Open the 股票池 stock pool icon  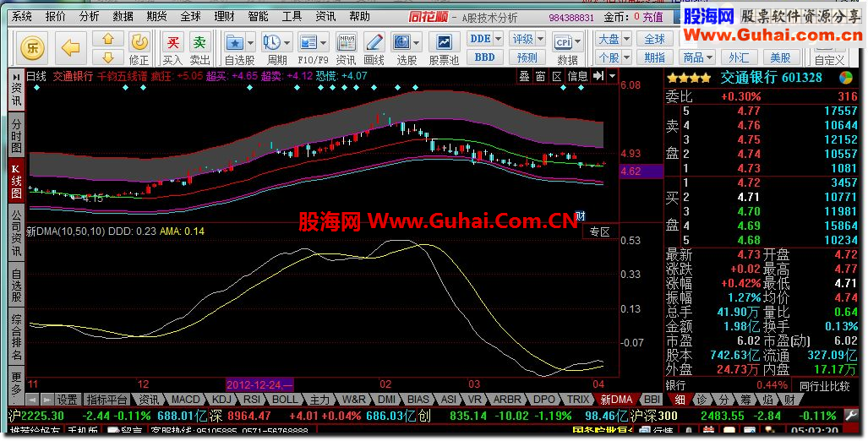click(x=444, y=42)
